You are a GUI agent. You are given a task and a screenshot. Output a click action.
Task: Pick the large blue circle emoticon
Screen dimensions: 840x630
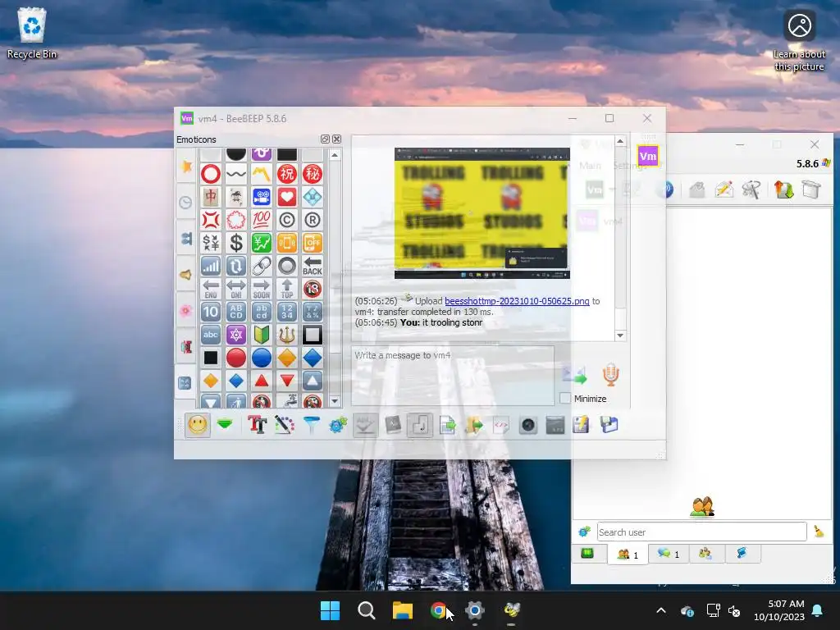[262, 358]
